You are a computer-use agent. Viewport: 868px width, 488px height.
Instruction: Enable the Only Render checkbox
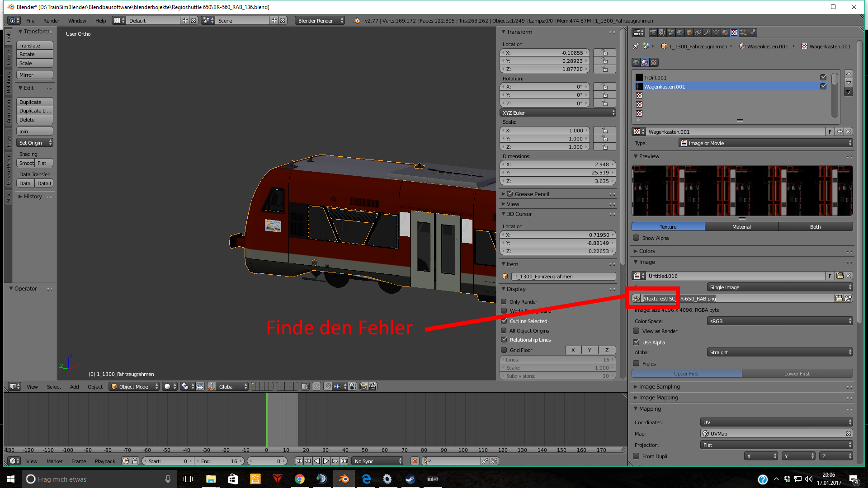[x=504, y=301]
